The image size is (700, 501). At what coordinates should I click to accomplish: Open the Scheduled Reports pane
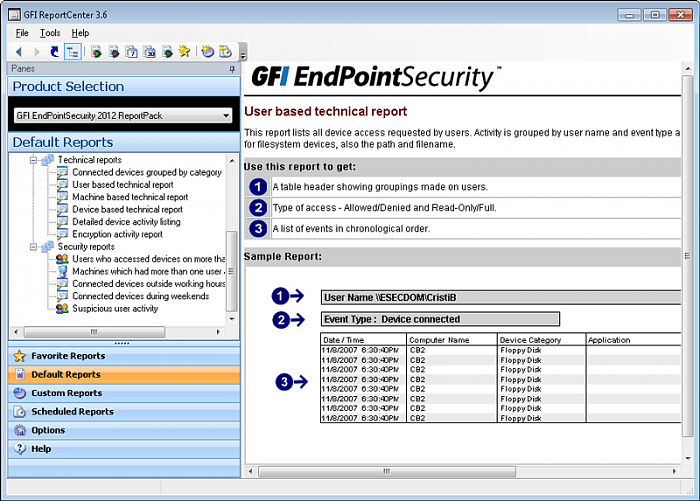click(124, 412)
